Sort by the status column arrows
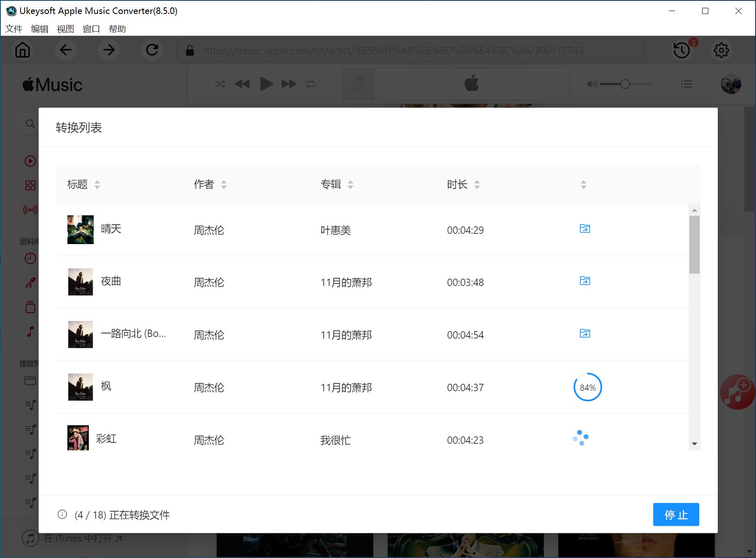Image resolution: width=756 pixels, height=558 pixels. point(583,184)
